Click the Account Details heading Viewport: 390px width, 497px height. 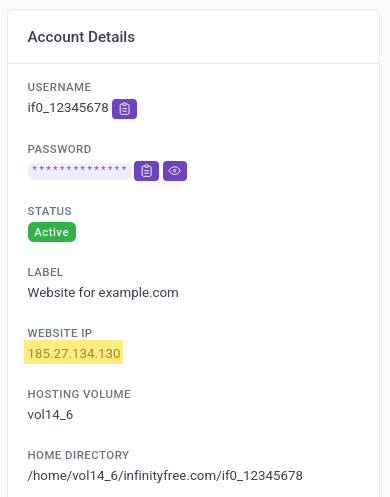[x=81, y=37]
